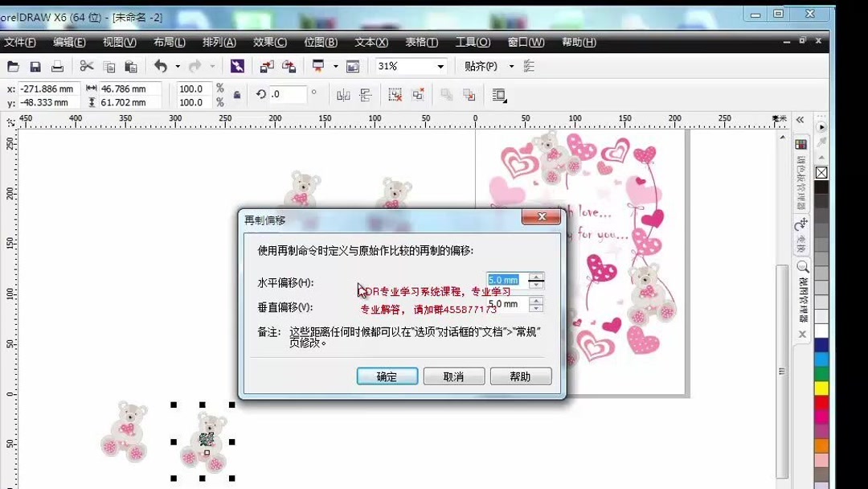Click the up arrow beside 水平偏移 value
The height and width of the screenshot is (489, 868).
point(535,275)
